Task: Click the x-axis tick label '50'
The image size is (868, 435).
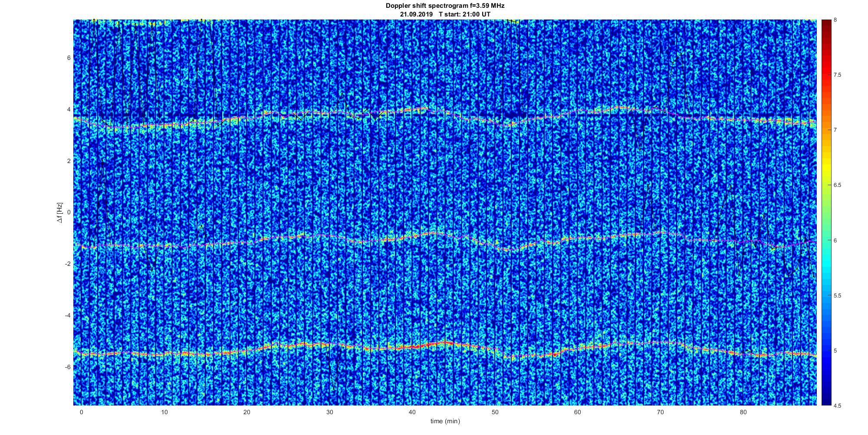Action: pos(495,412)
